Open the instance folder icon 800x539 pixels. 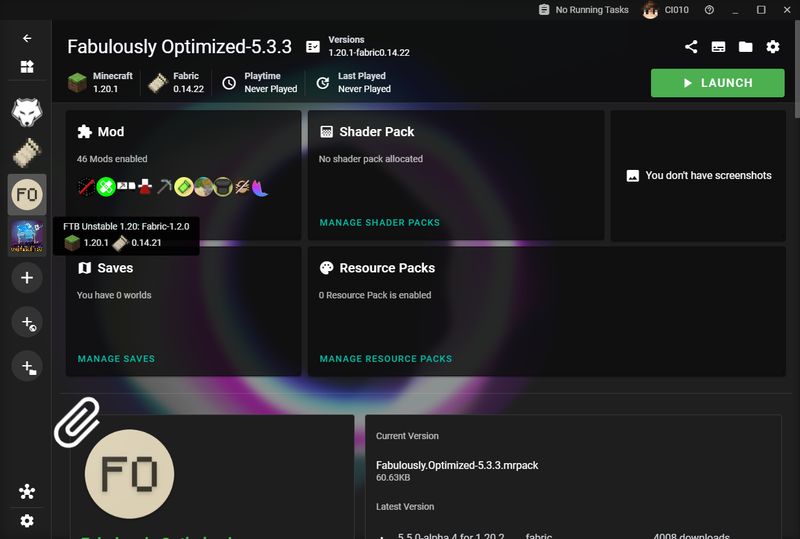tap(745, 47)
